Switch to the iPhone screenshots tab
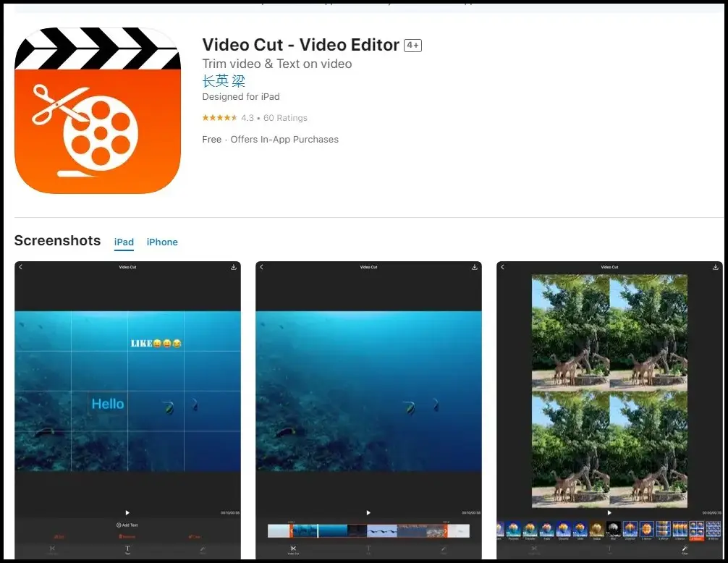The height and width of the screenshot is (563, 728). tap(162, 242)
